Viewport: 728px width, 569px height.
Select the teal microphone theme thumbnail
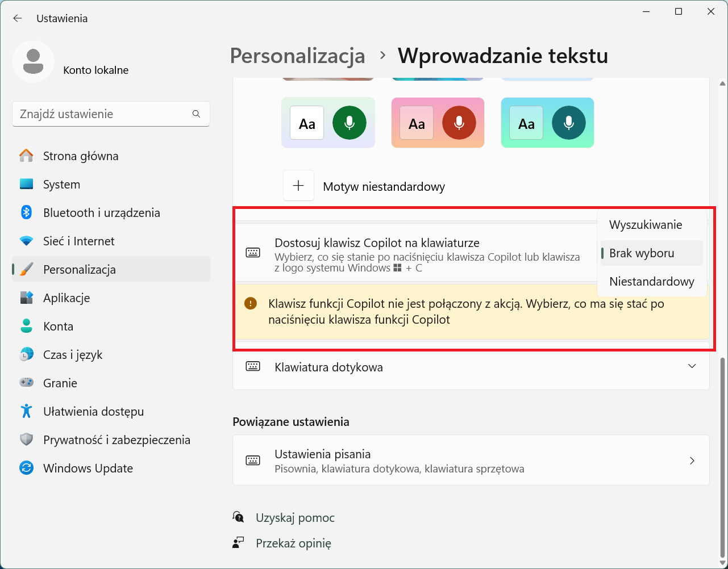point(547,123)
